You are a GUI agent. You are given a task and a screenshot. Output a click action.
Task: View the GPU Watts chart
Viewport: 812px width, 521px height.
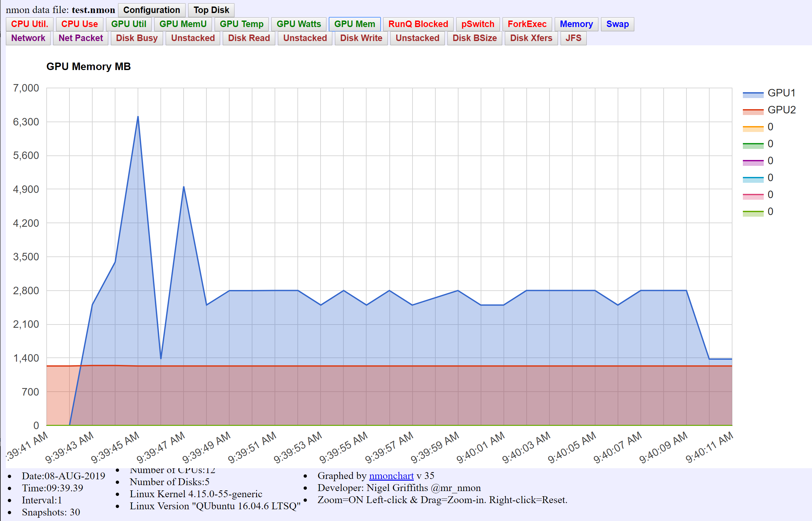point(299,24)
